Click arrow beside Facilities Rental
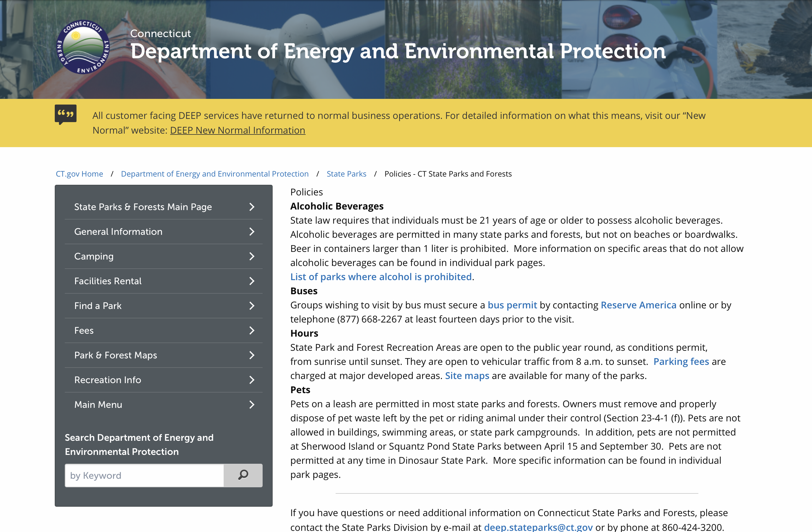 (x=252, y=281)
